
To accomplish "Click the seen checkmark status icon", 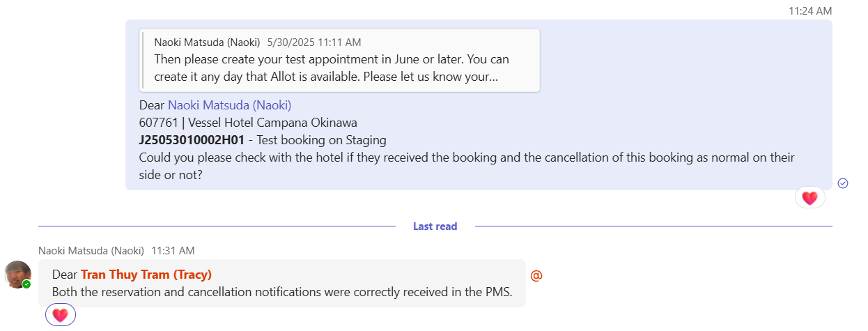I will point(843,183).
